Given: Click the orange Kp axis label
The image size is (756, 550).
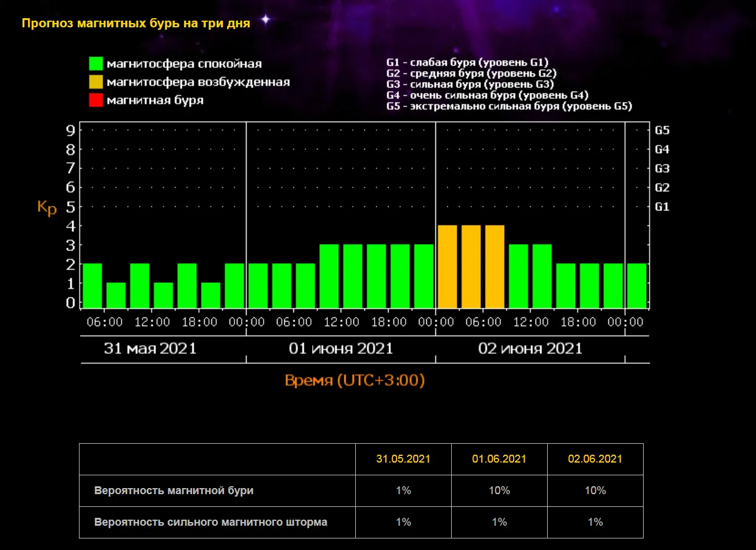Looking at the screenshot, I should [x=47, y=208].
